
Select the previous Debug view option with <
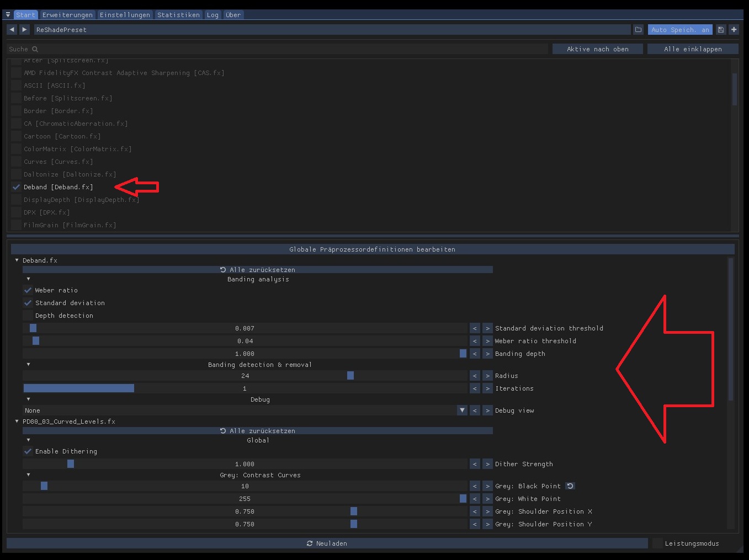(475, 410)
